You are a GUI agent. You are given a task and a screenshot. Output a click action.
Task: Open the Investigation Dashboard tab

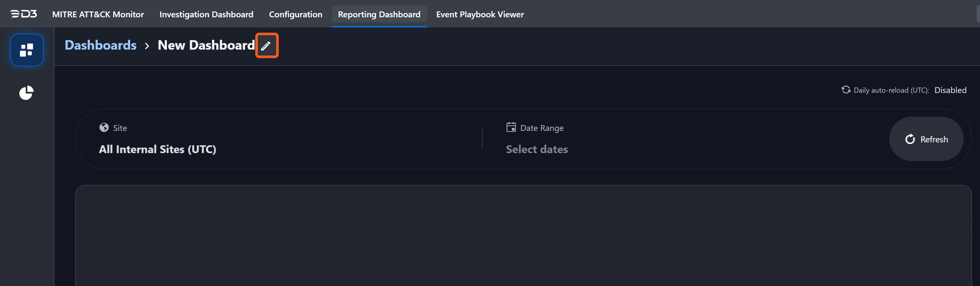point(206,14)
